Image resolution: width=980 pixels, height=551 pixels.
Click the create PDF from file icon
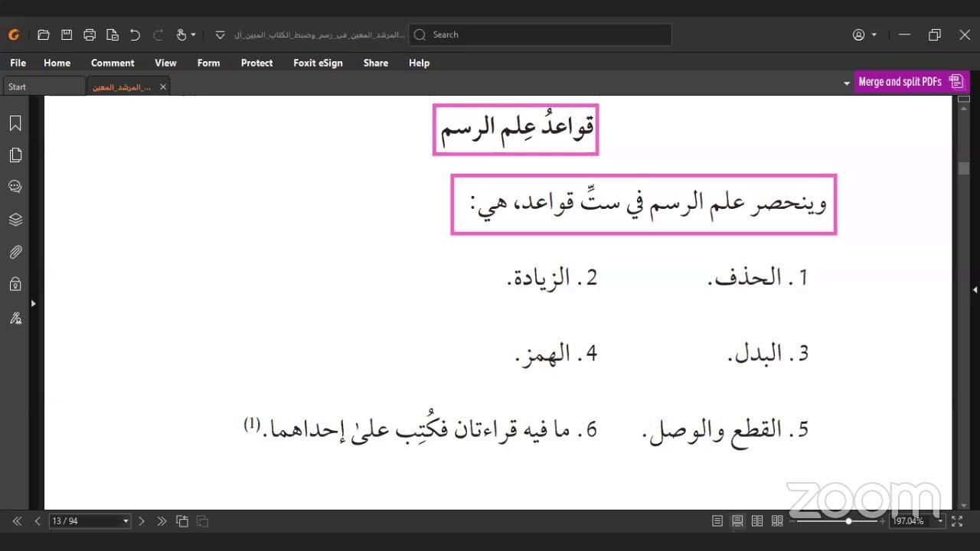coord(113,34)
